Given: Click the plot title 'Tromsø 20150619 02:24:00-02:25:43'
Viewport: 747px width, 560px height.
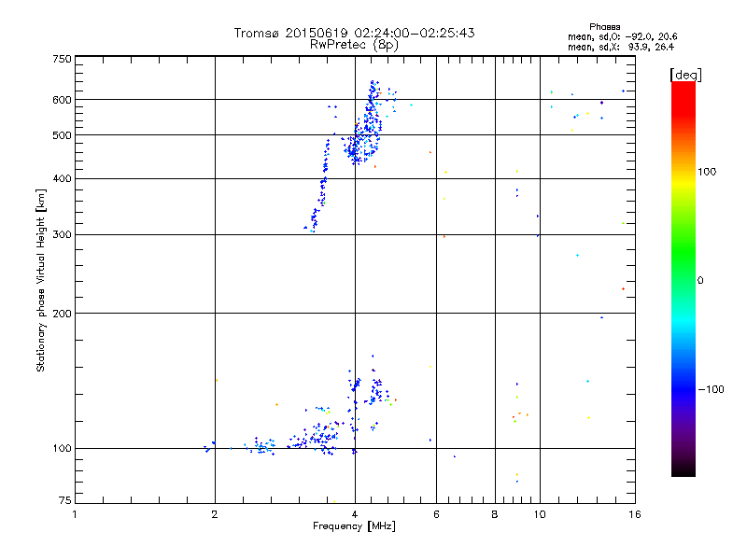Looking at the screenshot, I should (354, 33).
